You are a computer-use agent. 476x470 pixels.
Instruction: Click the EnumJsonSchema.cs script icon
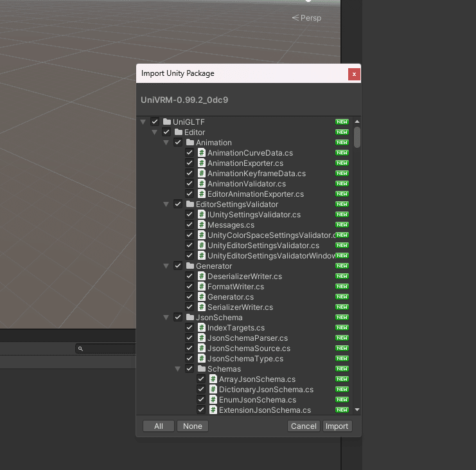(213, 399)
